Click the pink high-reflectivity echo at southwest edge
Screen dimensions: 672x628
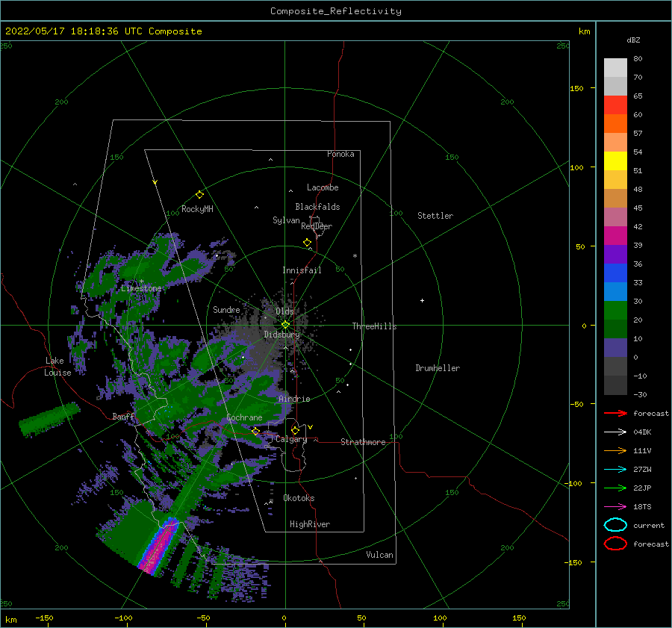pos(158,547)
